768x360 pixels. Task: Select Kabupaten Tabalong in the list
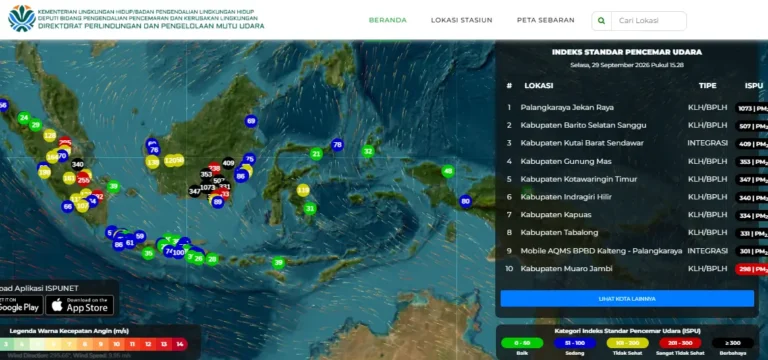(x=559, y=233)
